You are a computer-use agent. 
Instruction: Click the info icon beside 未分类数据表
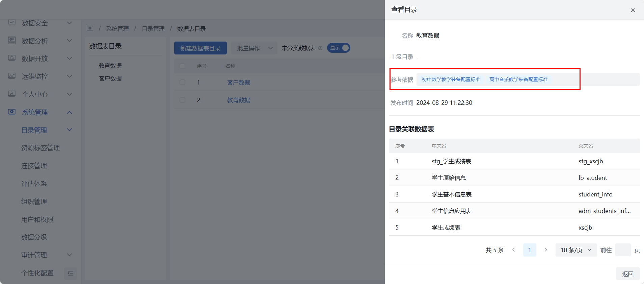click(320, 48)
